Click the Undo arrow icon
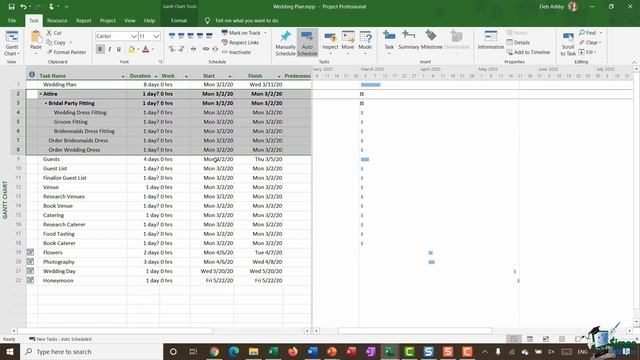Viewport: 640px width, 360px height. pos(23,7)
